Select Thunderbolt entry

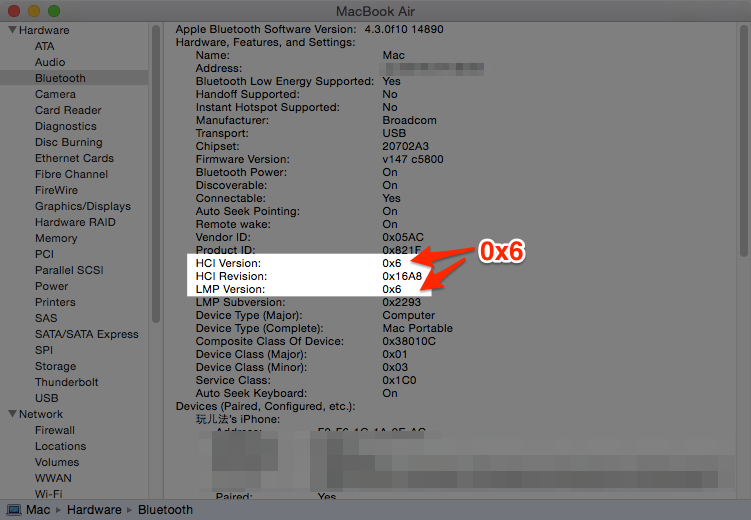pyautogui.click(x=67, y=382)
